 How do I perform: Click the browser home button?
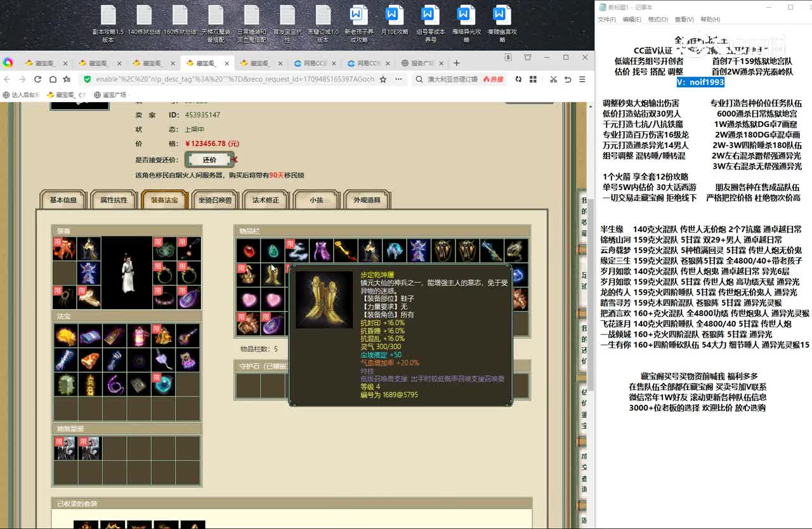(53, 79)
